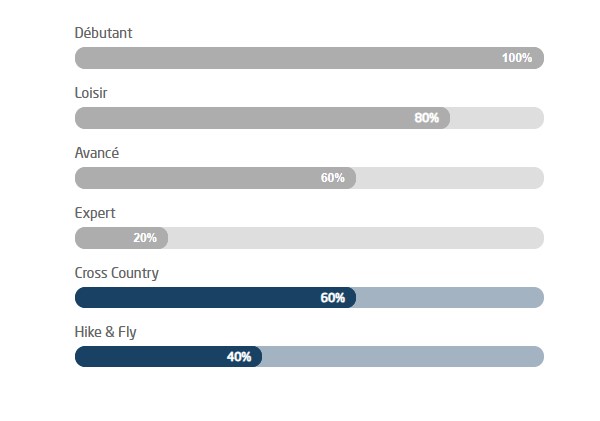Click the 100% value on Débutant bar
This screenshot has height=421, width=600.
coord(517,58)
